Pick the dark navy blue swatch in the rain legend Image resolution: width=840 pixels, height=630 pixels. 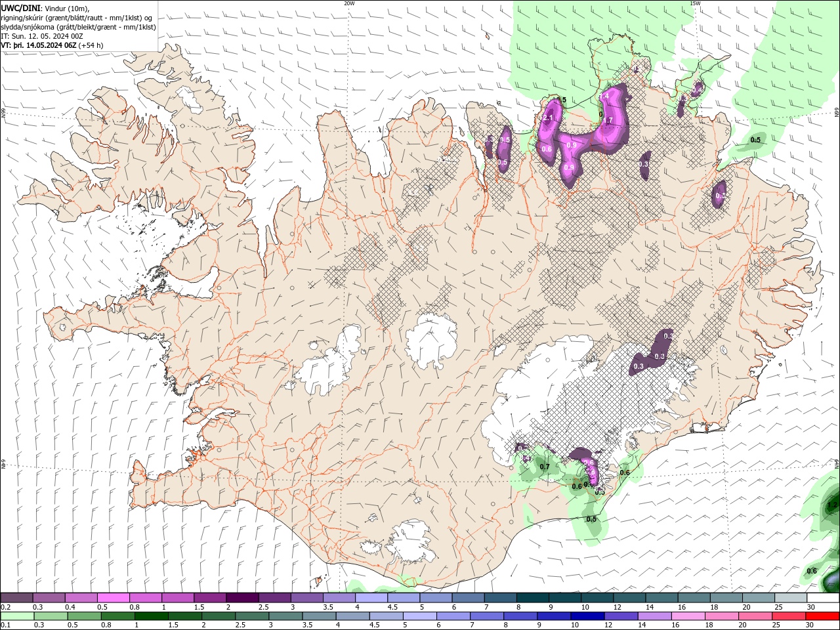pos(586,616)
